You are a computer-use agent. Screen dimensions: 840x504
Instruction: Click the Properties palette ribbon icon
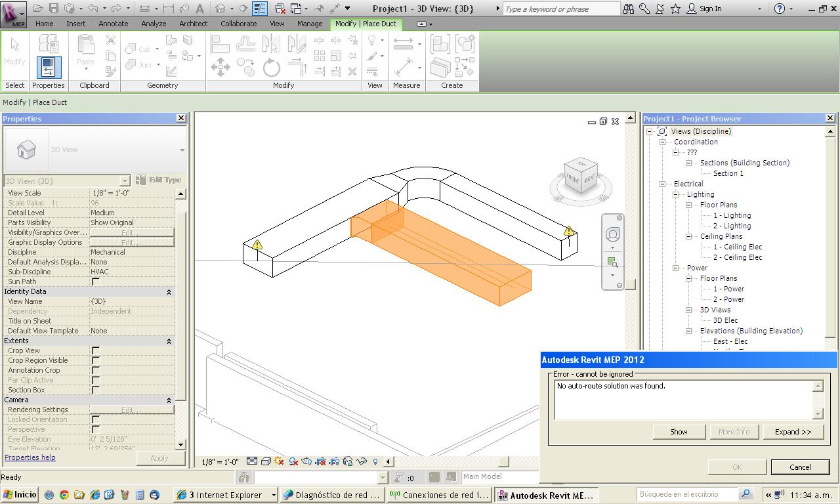click(48, 68)
